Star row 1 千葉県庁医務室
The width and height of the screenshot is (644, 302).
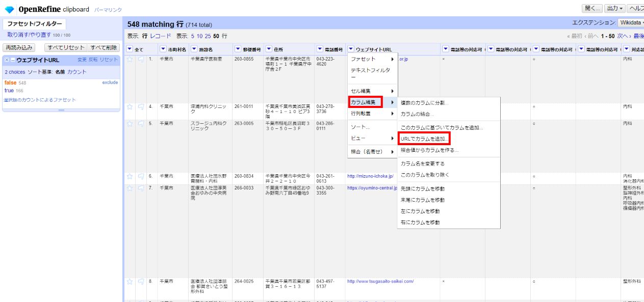point(130,59)
